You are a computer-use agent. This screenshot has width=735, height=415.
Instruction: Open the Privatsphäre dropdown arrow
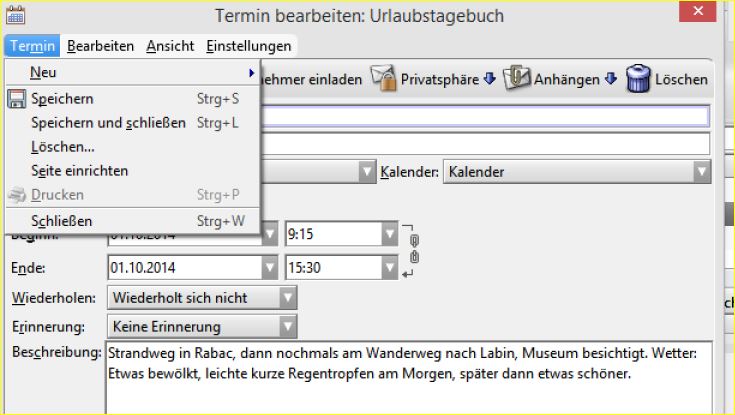[489, 78]
